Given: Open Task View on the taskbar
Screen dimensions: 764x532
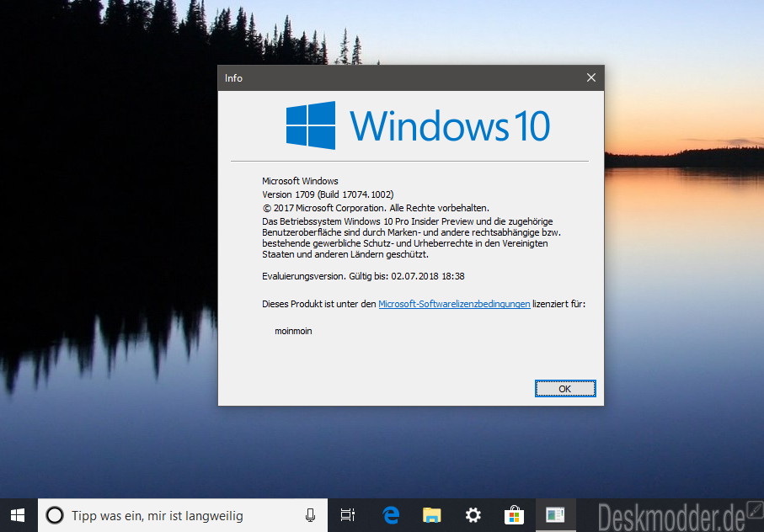Looking at the screenshot, I should 347,515.
